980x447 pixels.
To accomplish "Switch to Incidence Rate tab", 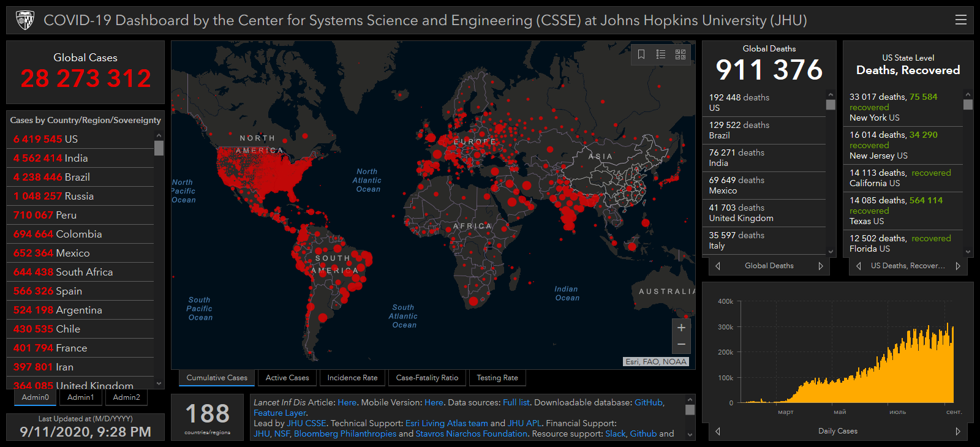I will [352, 378].
